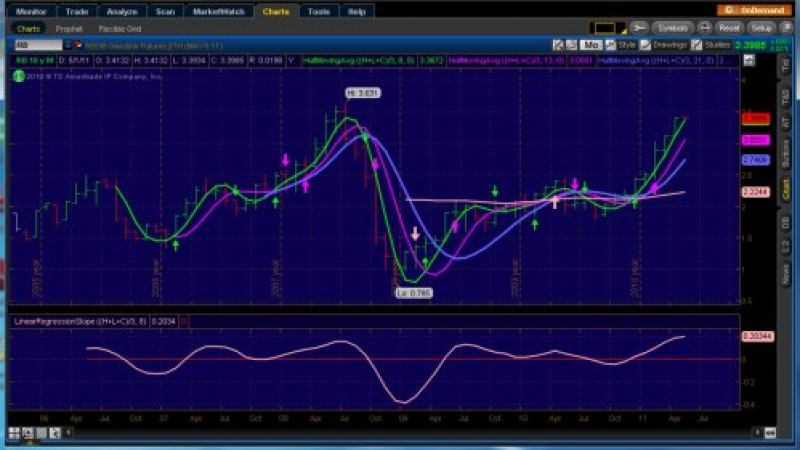The width and height of the screenshot is (800, 450).
Task: Click the horizontal scrollbar below the chart
Action: (400, 432)
